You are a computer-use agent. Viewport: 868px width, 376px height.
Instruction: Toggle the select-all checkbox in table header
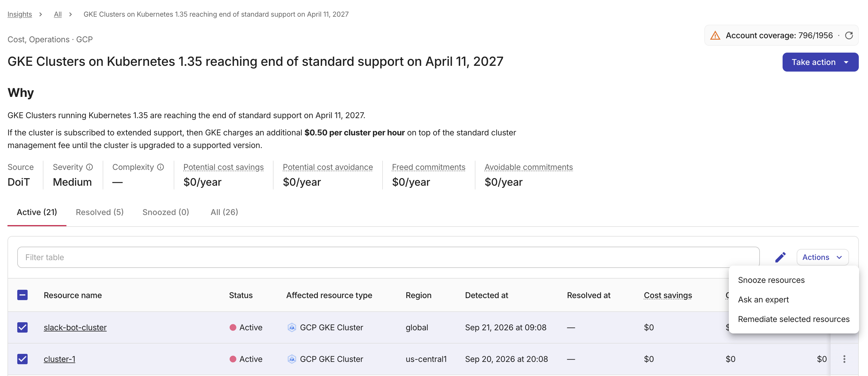pyautogui.click(x=22, y=295)
